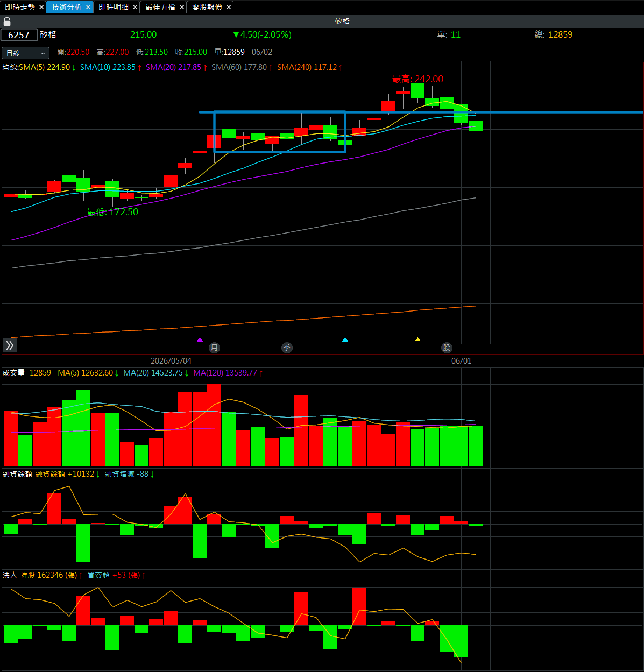Screen dimensions: 644x672
Task: Click the 單: 11 single volume text
Action: 449,34
